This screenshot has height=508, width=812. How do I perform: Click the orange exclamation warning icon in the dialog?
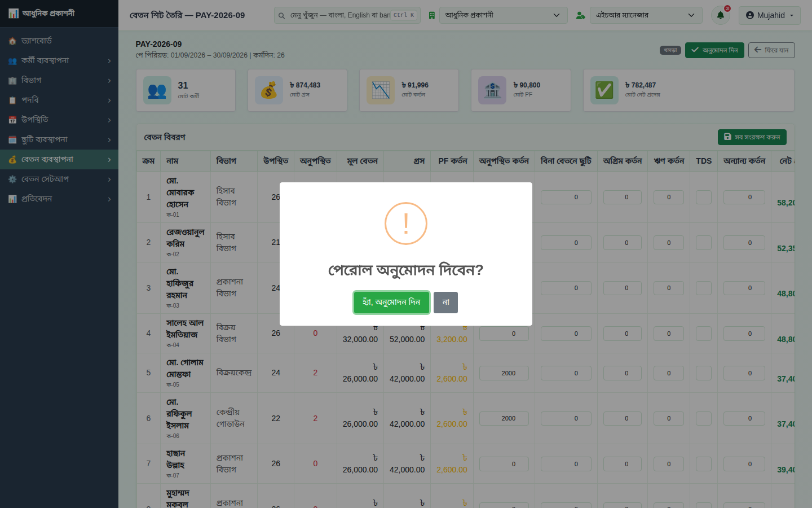point(406,224)
